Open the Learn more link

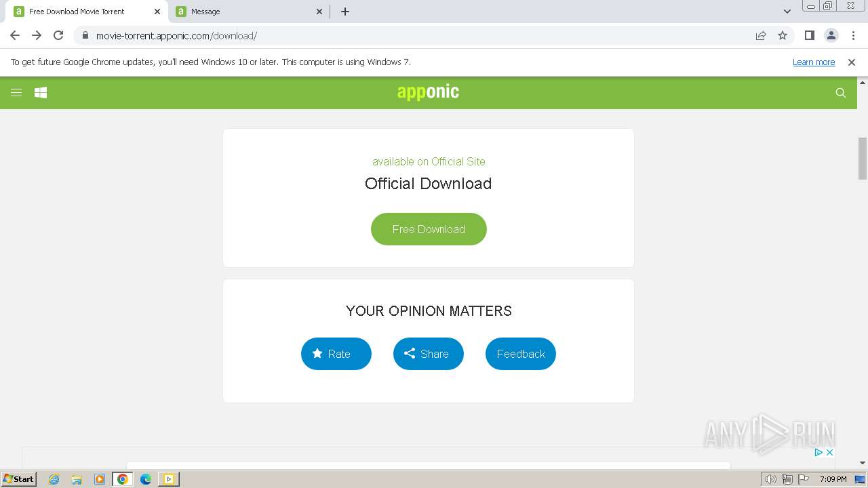point(814,62)
